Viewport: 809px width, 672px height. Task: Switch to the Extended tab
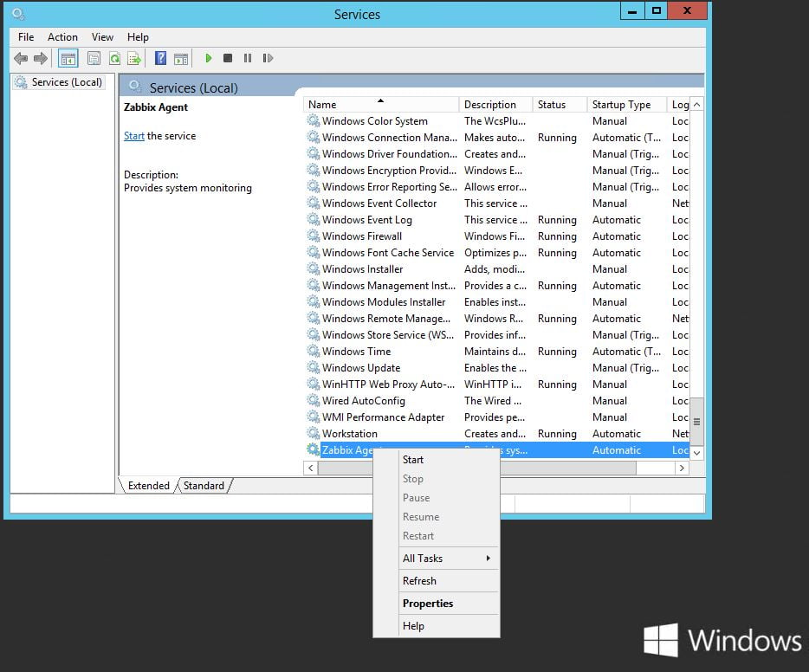149,485
